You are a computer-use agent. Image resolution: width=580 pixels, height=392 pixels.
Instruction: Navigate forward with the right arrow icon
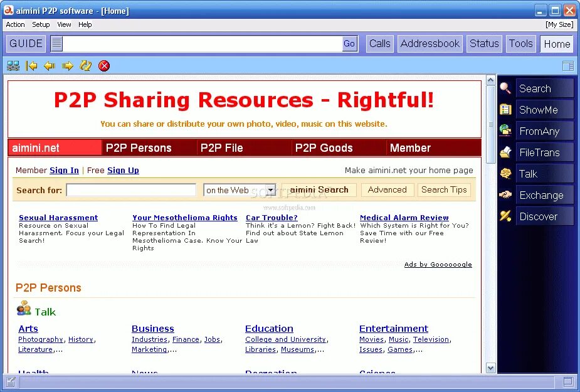click(x=68, y=66)
